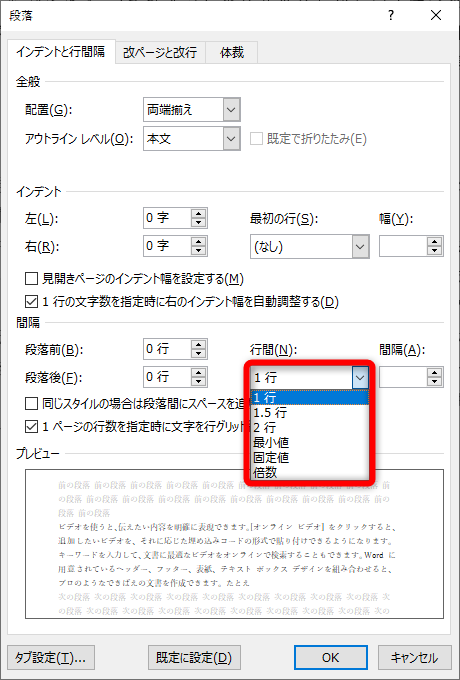Choose 倍数 from line spacing list
This screenshot has height=680, width=460.
[x=310, y=472]
